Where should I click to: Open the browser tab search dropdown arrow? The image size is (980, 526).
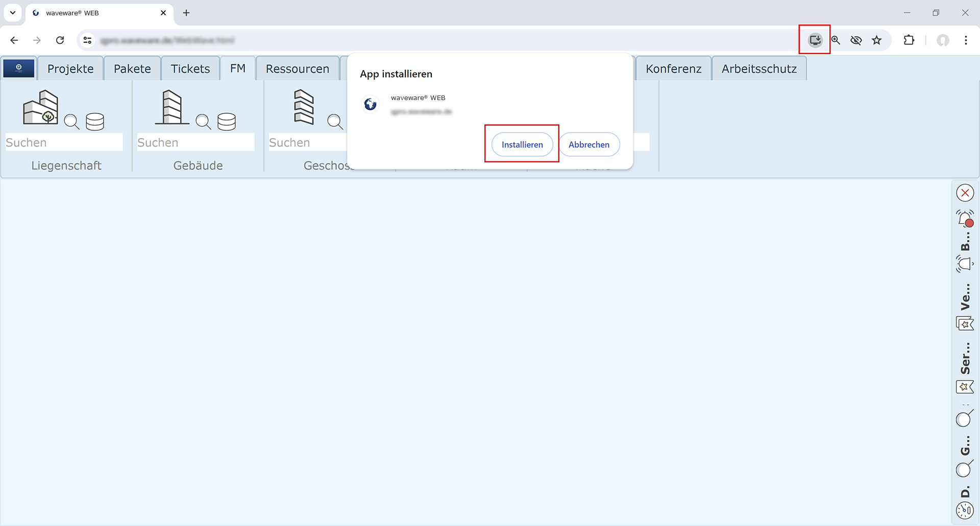point(13,13)
